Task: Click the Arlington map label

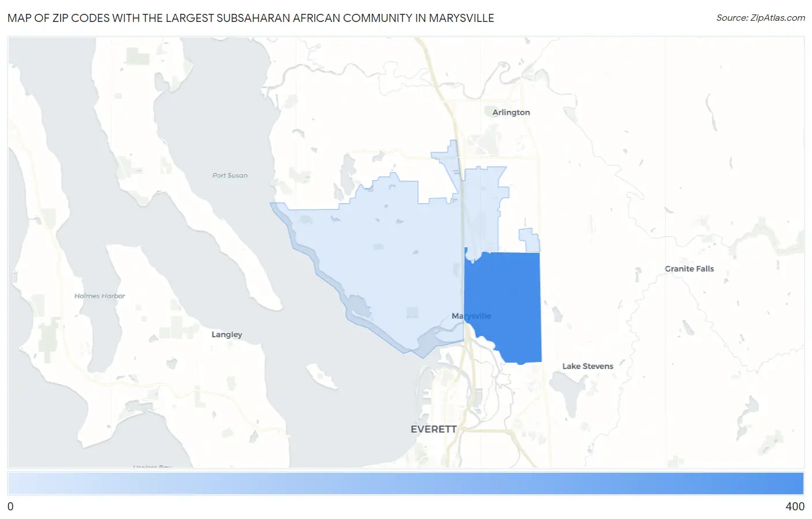Action: (x=511, y=112)
